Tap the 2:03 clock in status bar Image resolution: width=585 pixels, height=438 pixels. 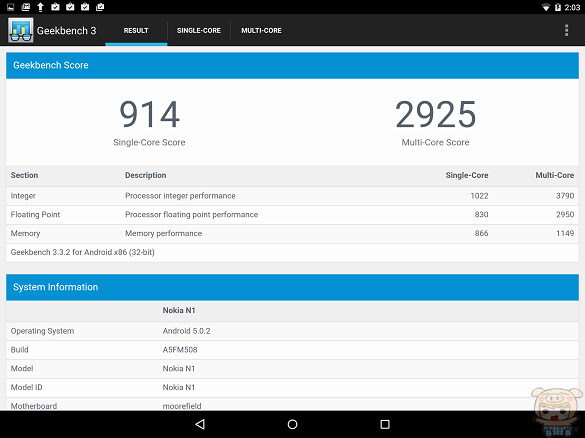(x=572, y=7)
